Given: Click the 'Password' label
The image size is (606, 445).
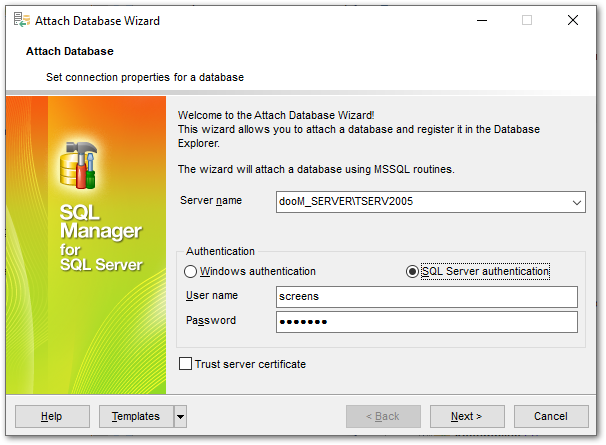Looking at the screenshot, I should click(211, 321).
